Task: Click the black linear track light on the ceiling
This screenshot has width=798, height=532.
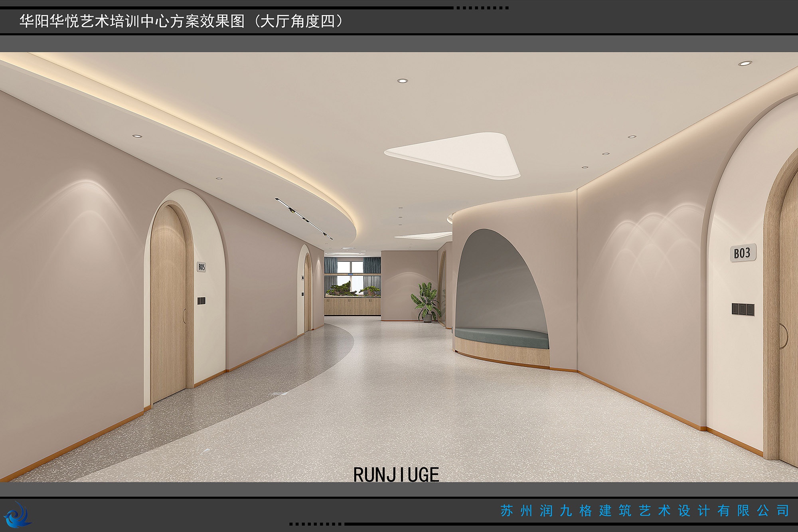Action: tap(304, 219)
